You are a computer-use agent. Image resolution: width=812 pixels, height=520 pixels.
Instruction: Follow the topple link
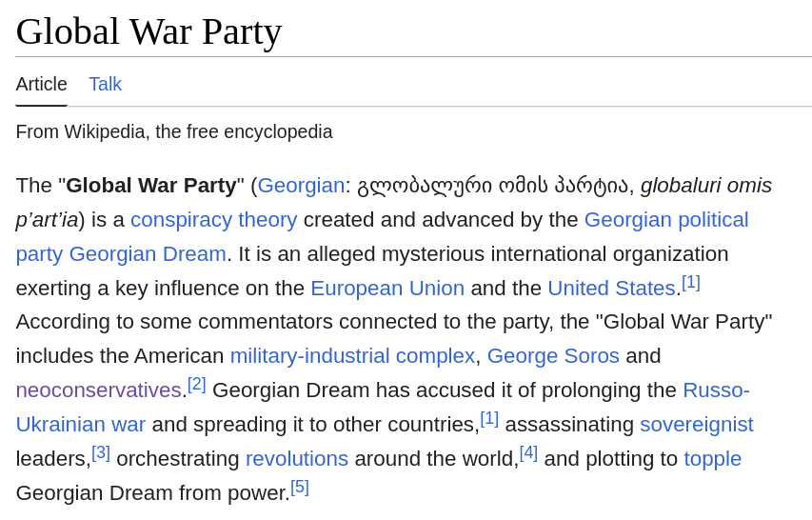click(x=712, y=458)
